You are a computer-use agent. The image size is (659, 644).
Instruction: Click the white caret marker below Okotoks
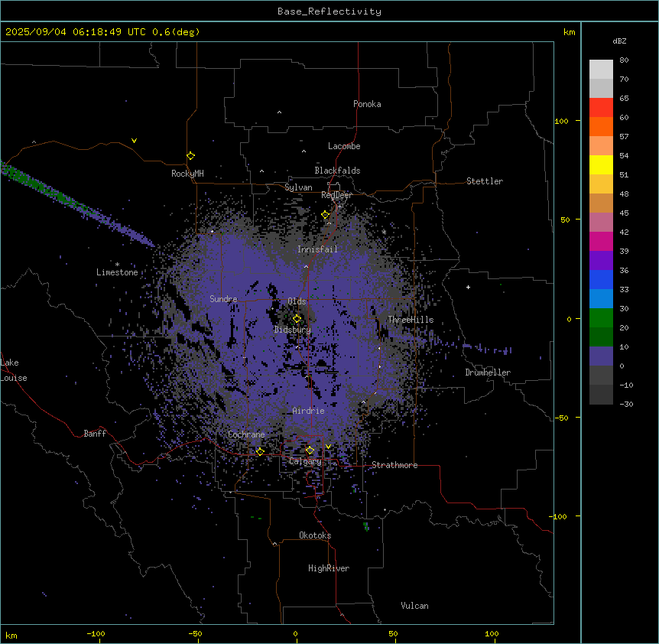click(274, 544)
